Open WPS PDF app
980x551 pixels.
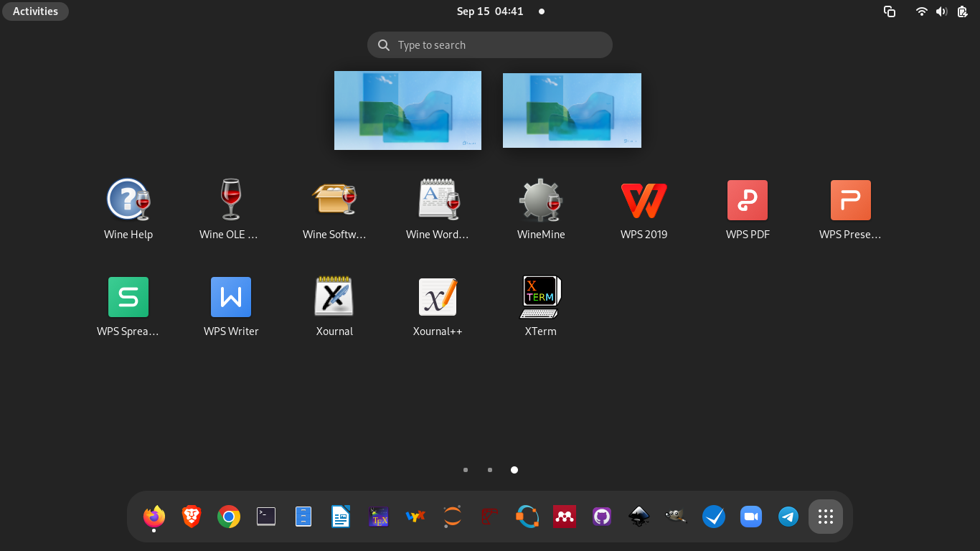[747, 200]
